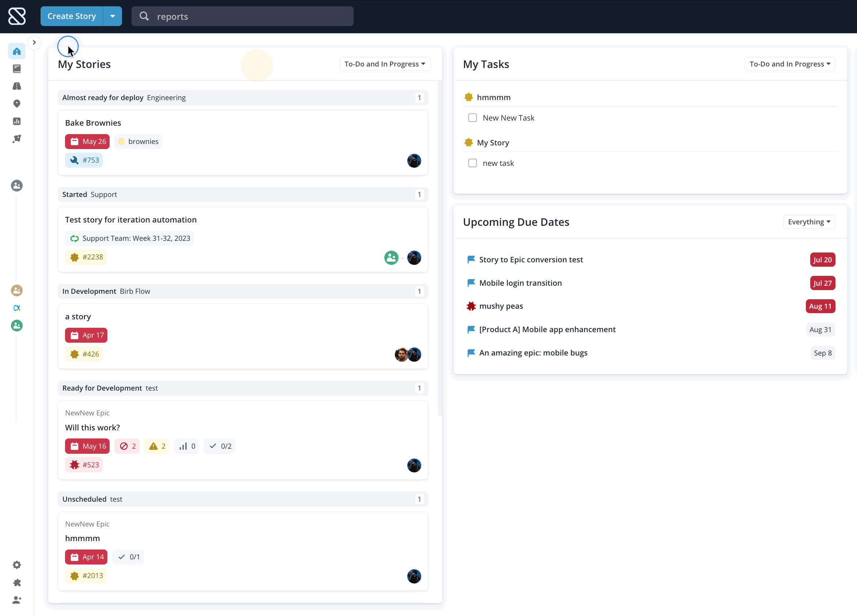857x616 pixels.
Task: Open the Milestones pin icon in sidebar
Action: coord(17,103)
